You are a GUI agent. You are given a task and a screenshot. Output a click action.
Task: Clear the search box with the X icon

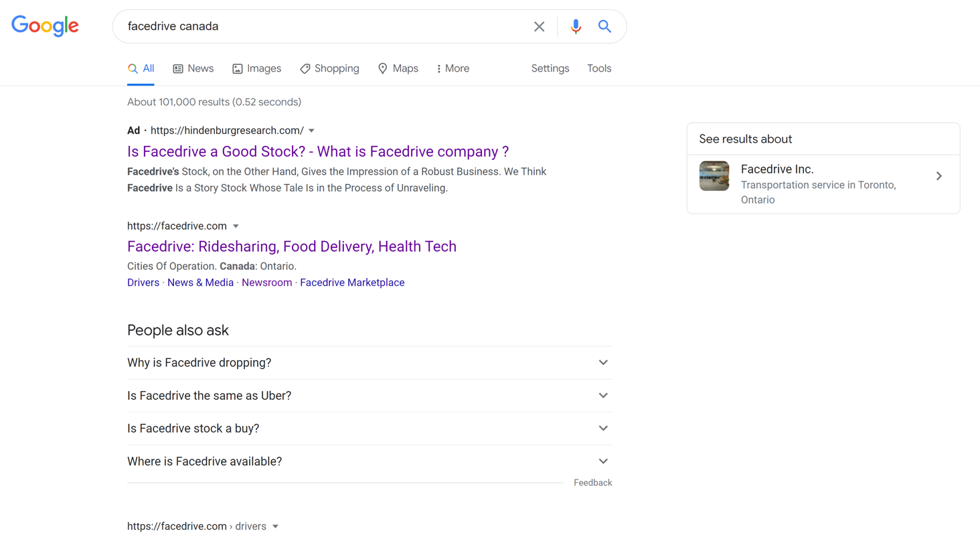[539, 27]
